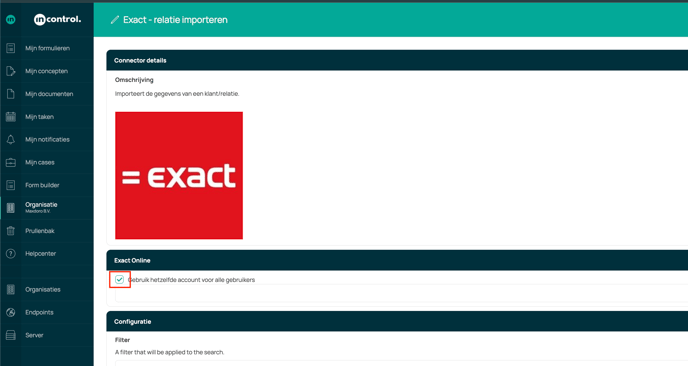Go to Organisaties link
This screenshot has height=366, width=688.
[x=43, y=290]
